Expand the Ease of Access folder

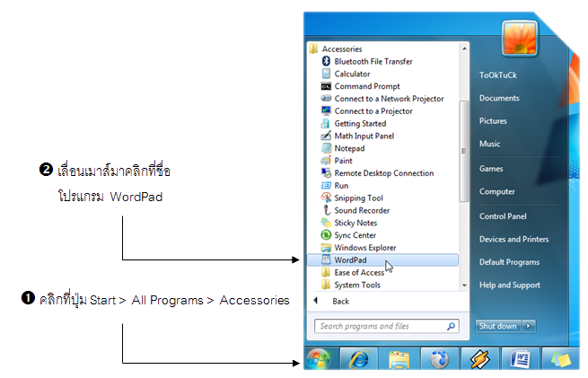359,272
